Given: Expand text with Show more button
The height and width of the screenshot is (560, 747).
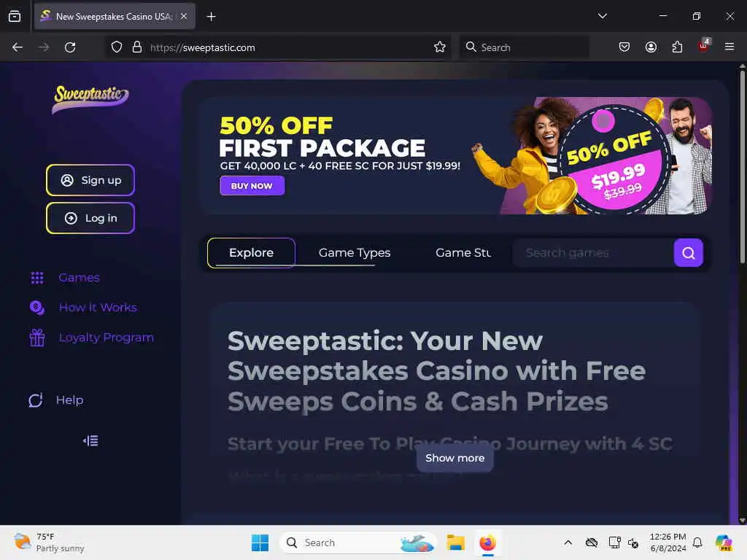Looking at the screenshot, I should (455, 458).
